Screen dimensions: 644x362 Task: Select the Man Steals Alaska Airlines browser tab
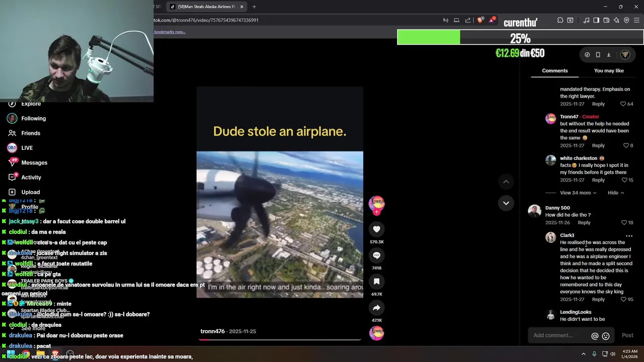click(x=206, y=7)
